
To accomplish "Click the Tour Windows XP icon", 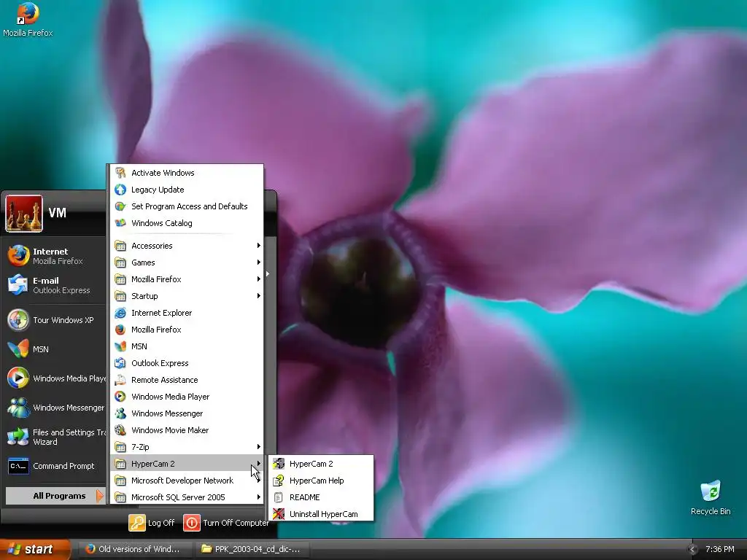I will [x=18, y=320].
